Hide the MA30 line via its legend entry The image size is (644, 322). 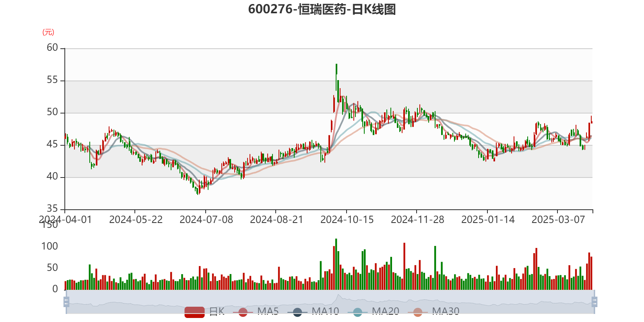pos(433,312)
